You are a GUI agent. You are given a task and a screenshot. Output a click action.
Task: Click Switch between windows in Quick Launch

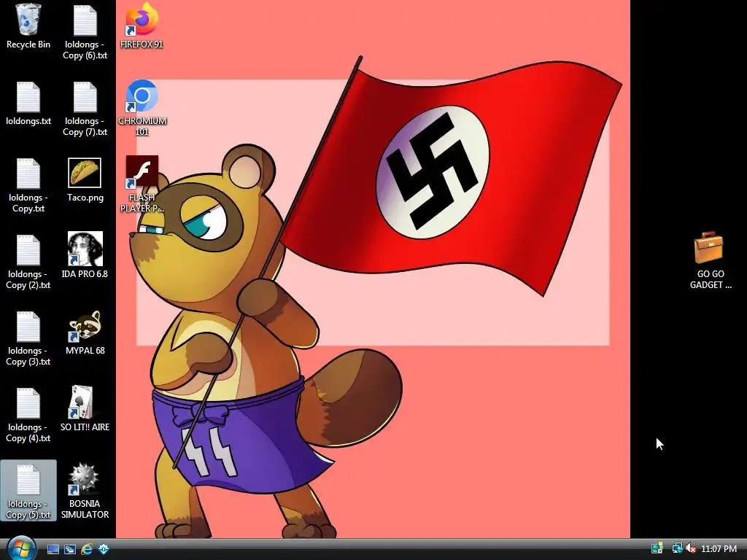pos(70,549)
